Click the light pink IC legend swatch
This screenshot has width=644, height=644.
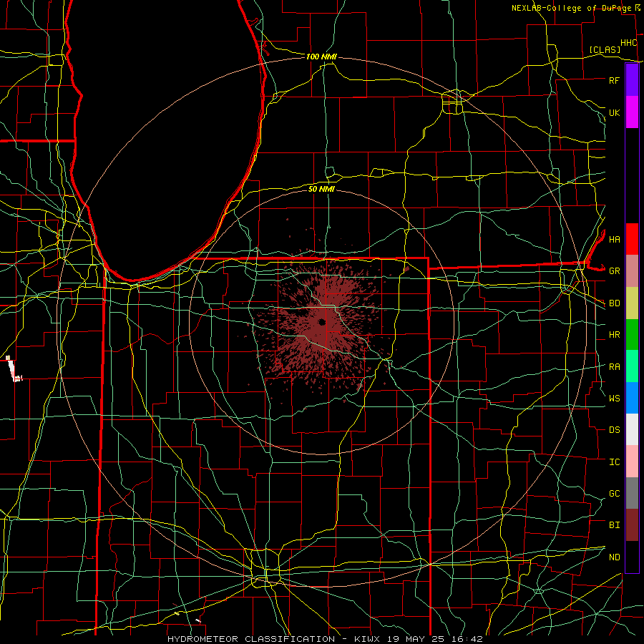coord(632,462)
